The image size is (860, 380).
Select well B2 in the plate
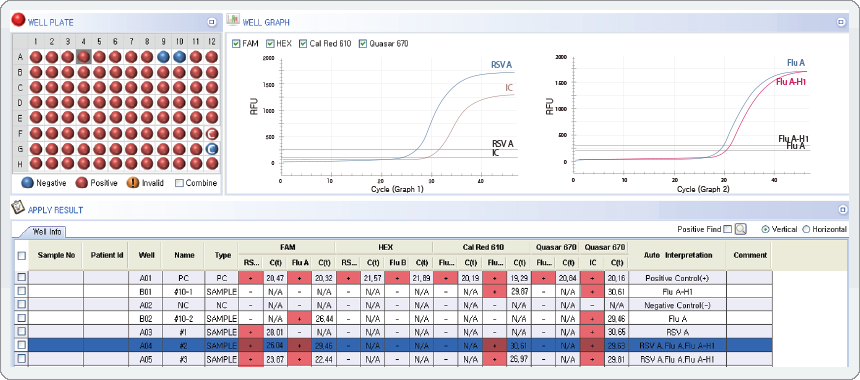click(52, 72)
